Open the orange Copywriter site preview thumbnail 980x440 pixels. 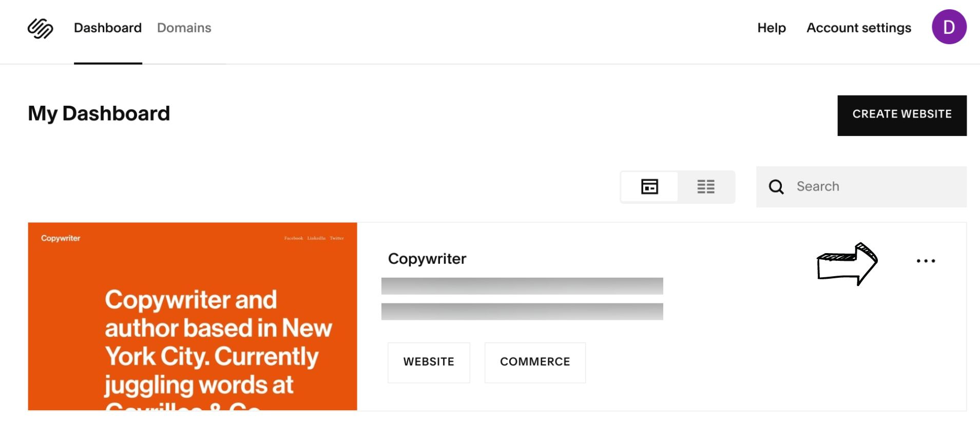pos(193,316)
